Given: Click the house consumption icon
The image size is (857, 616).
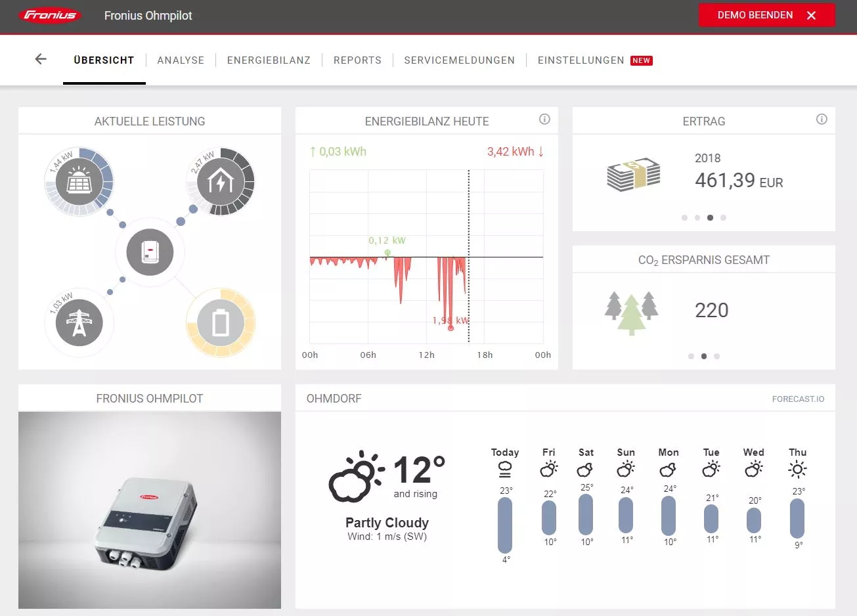Looking at the screenshot, I should tap(221, 182).
